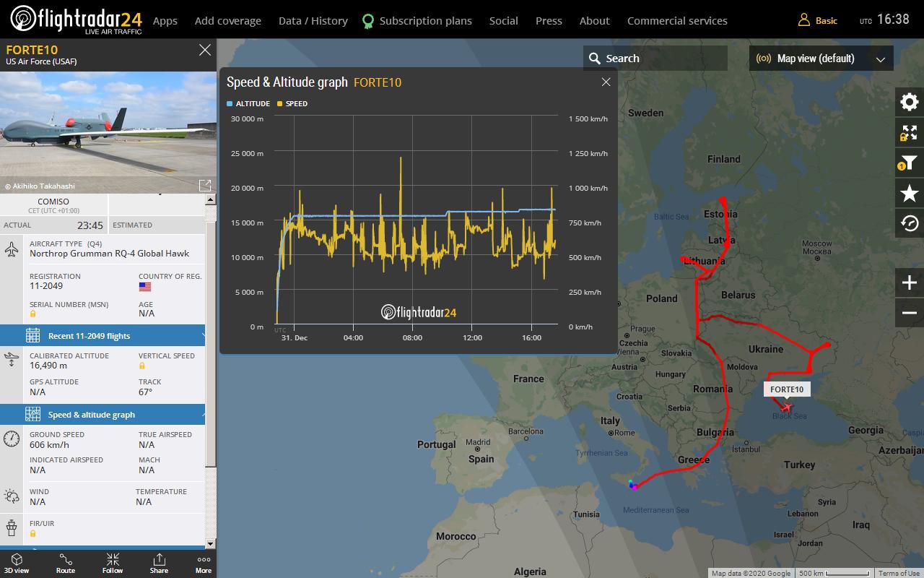The image size is (924, 578).
Task: Click the FORTE10 aircraft icon on map
Action: click(x=785, y=408)
